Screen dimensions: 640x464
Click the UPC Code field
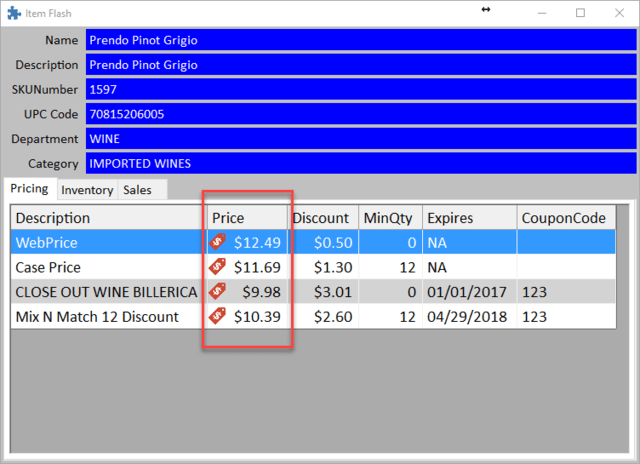[360, 114]
